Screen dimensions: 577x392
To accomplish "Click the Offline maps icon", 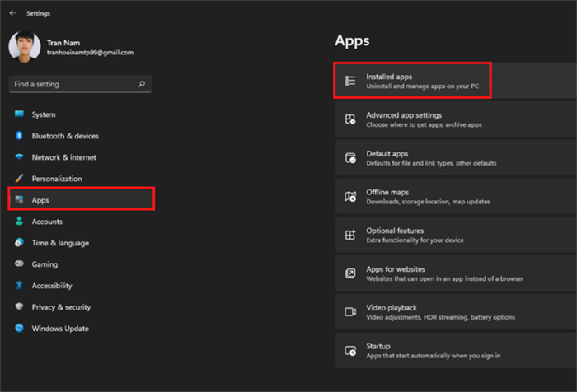I will [350, 196].
